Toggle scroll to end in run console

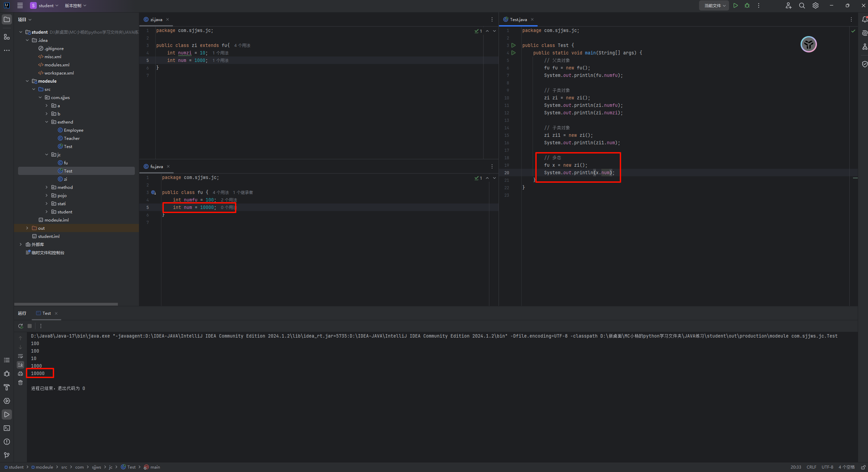click(x=20, y=364)
